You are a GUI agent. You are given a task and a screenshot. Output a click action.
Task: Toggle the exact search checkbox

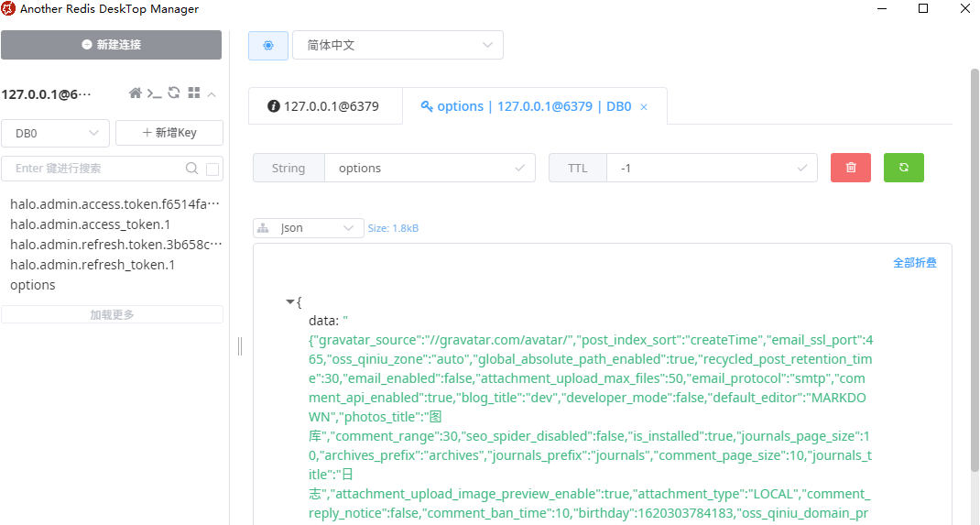212,169
